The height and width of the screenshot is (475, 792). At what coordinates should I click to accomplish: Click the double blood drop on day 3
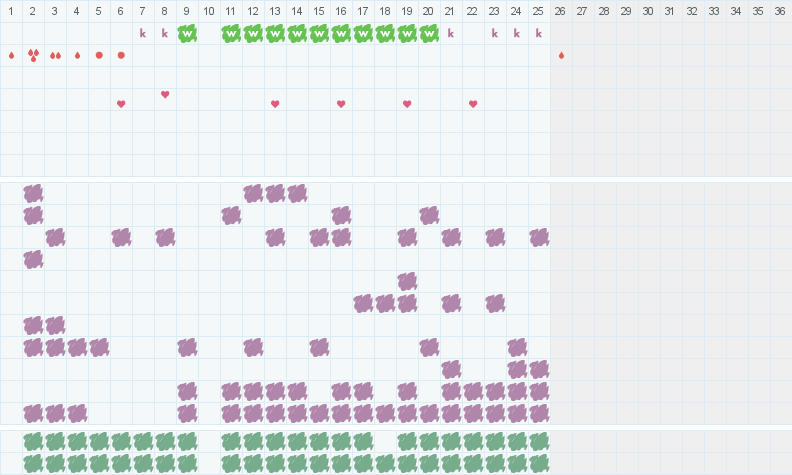pyautogui.click(x=55, y=55)
